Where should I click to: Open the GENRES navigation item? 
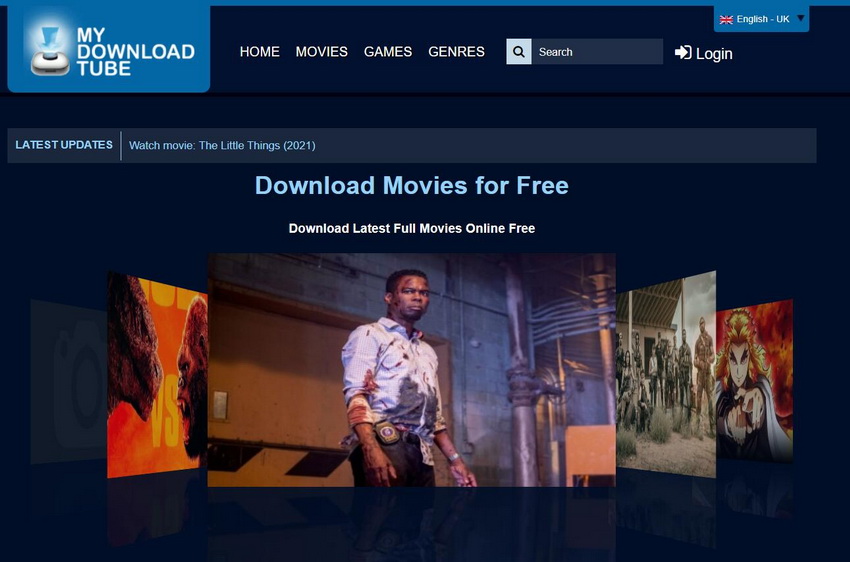456,52
